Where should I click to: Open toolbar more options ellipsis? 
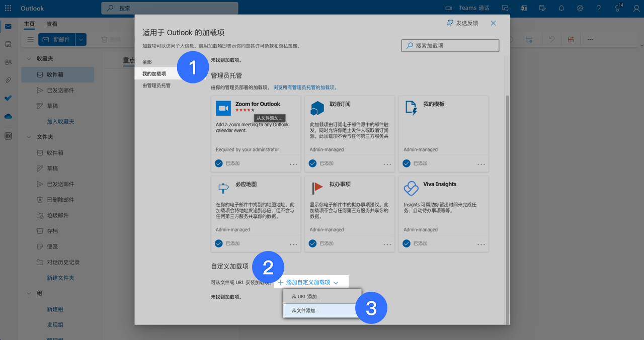point(590,39)
